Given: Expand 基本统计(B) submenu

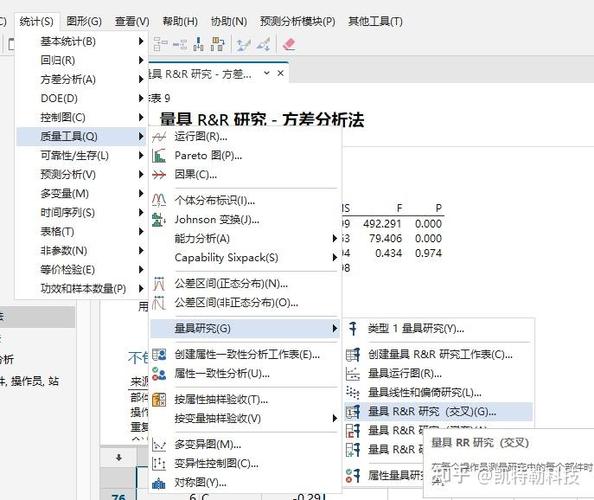Looking at the screenshot, I should coord(81,41).
